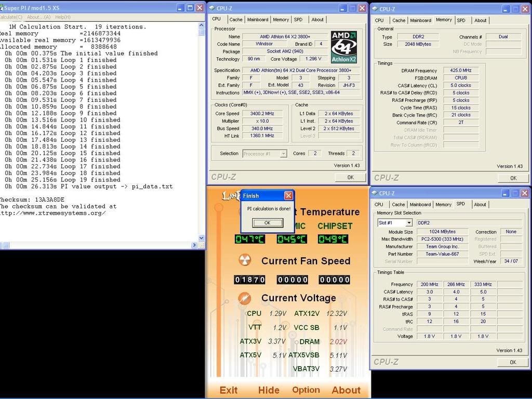Screen dimensions: 532x399
Task: Click the Super PI scrollbar down arrow
Action: tap(202, 238)
